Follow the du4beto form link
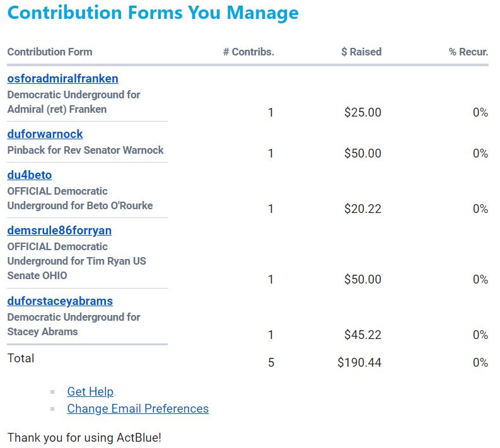 (x=29, y=175)
